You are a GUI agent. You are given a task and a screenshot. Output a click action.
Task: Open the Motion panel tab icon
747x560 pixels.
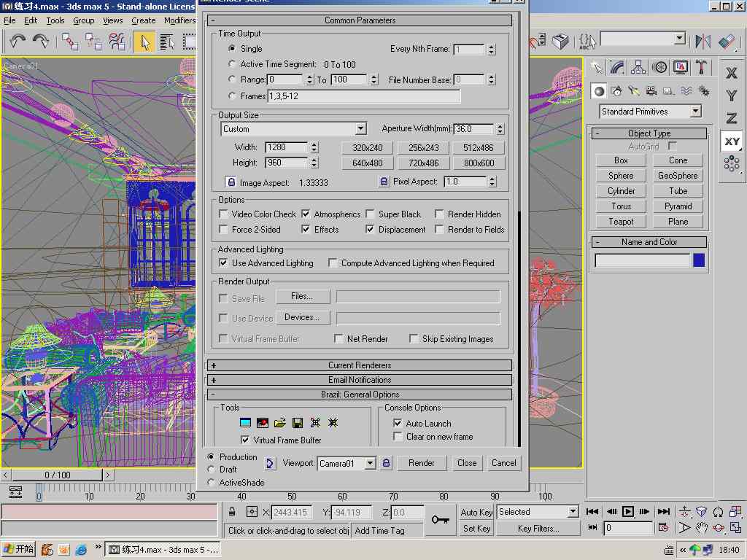659,68
